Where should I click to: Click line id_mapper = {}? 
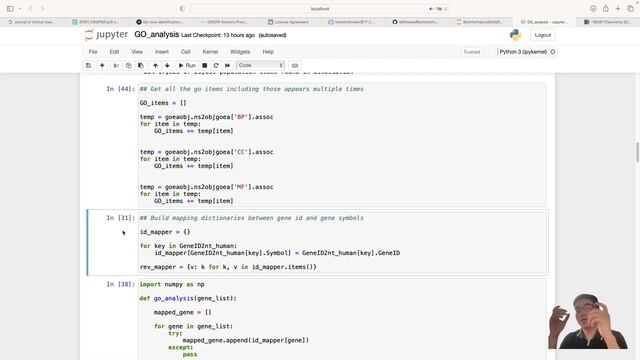(165, 232)
